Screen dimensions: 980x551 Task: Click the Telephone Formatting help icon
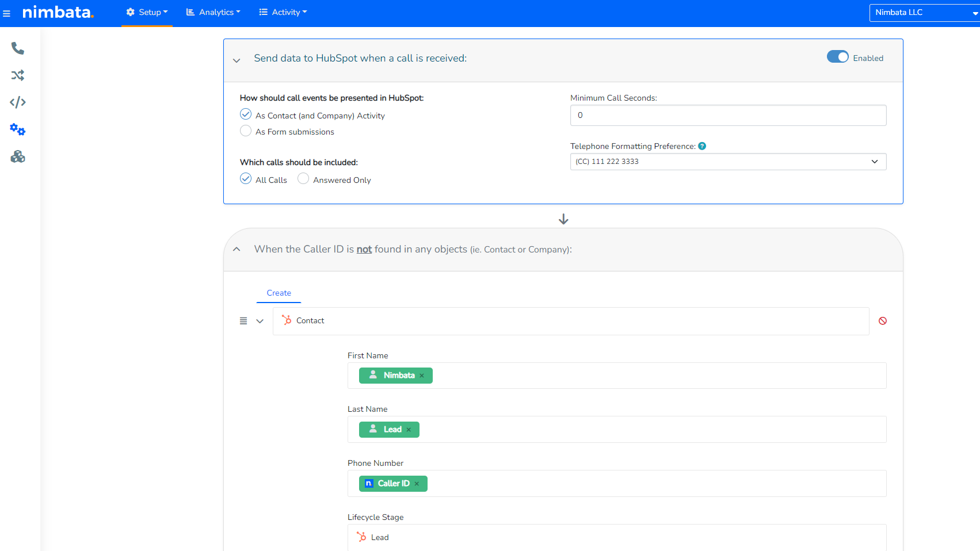click(x=702, y=146)
